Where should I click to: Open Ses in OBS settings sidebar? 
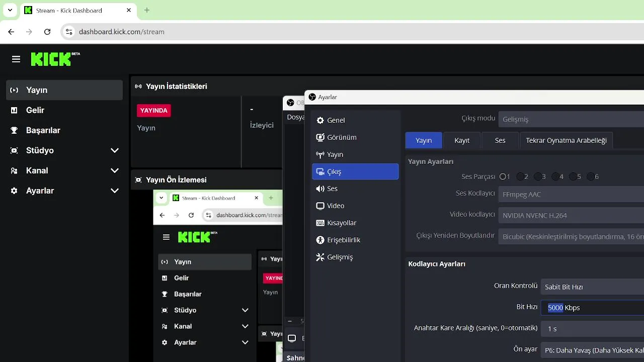tap(355, 189)
